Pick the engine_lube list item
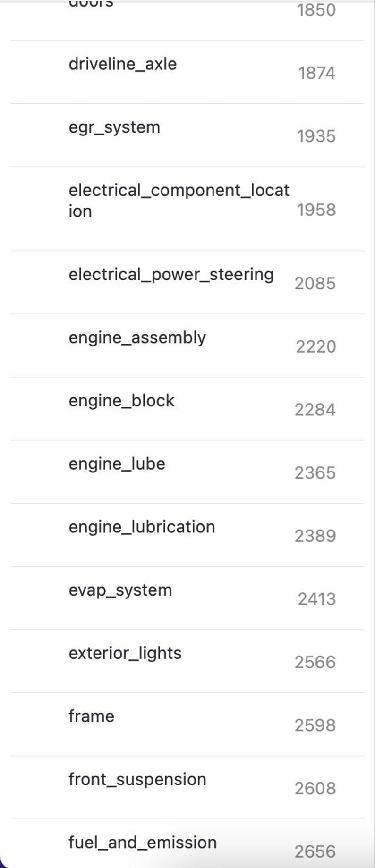375x868 pixels. (117, 464)
